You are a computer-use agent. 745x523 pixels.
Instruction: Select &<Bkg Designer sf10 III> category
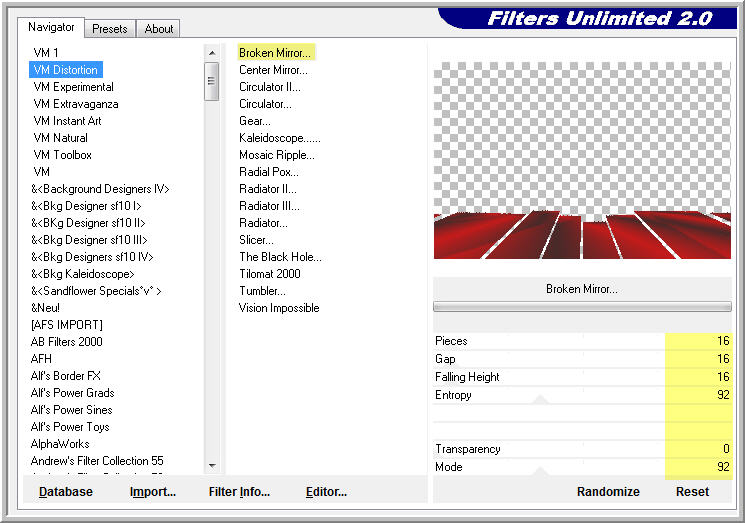click(89, 240)
